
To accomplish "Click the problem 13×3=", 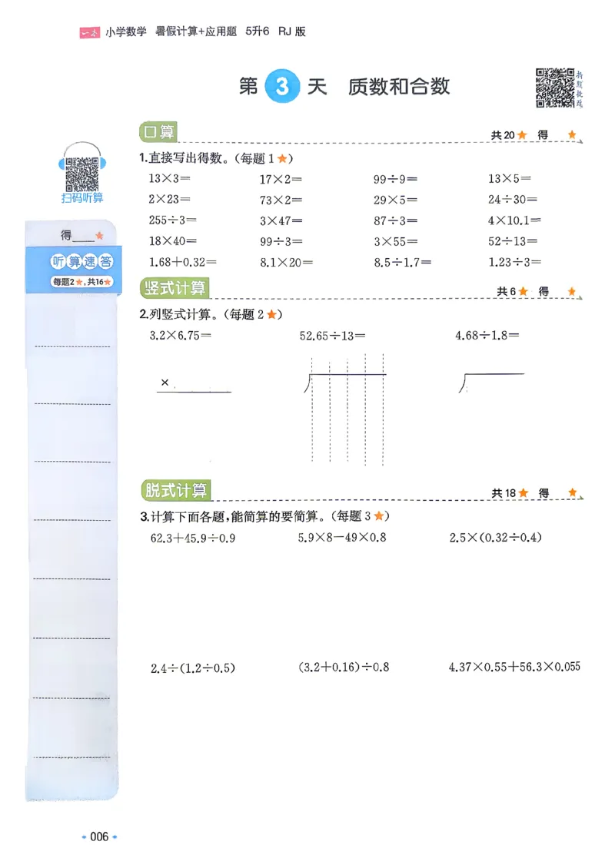I will tap(169, 178).
